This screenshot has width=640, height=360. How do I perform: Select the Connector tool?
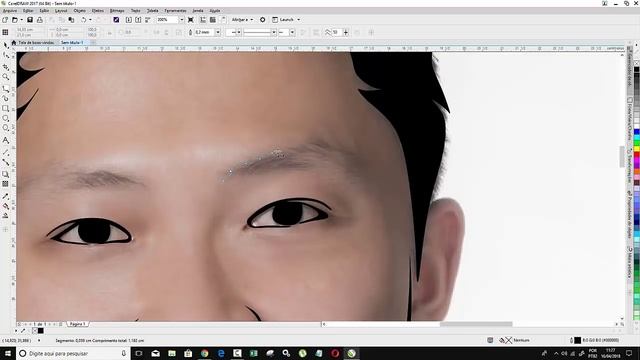pos(6,162)
